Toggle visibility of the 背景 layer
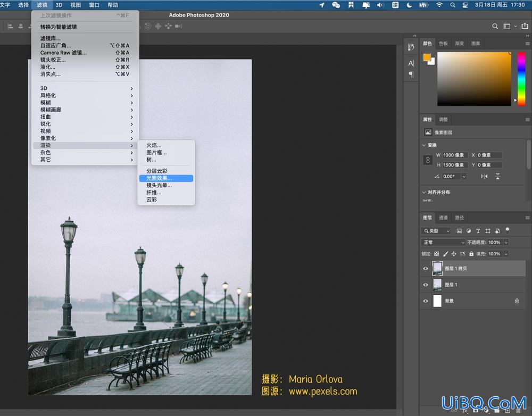Screen dimensions: 532x416 (426, 301)
